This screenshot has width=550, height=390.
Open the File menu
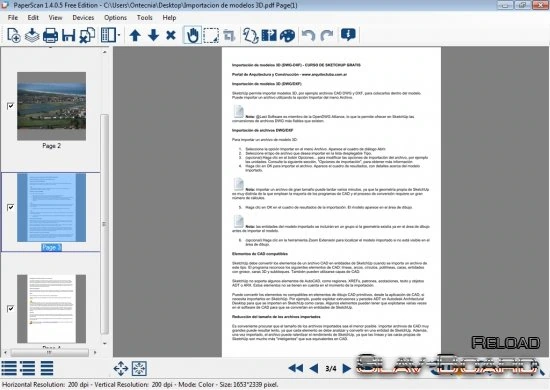point(13,18)
